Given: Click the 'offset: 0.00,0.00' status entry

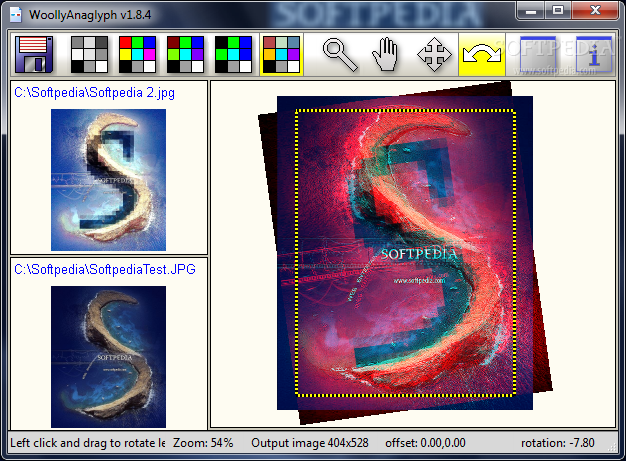Looking at the screenshot, I should 425,443.
